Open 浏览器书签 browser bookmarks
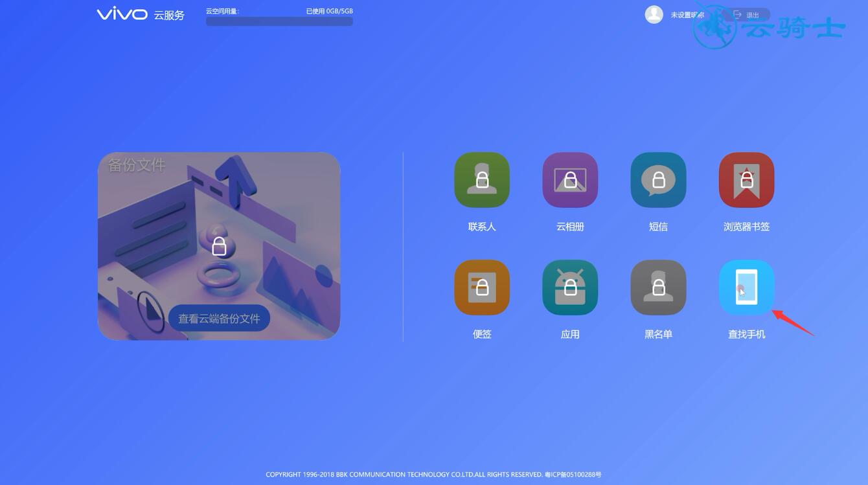Image resolution: width=868 pixels, height=485 pixels. 746,180
